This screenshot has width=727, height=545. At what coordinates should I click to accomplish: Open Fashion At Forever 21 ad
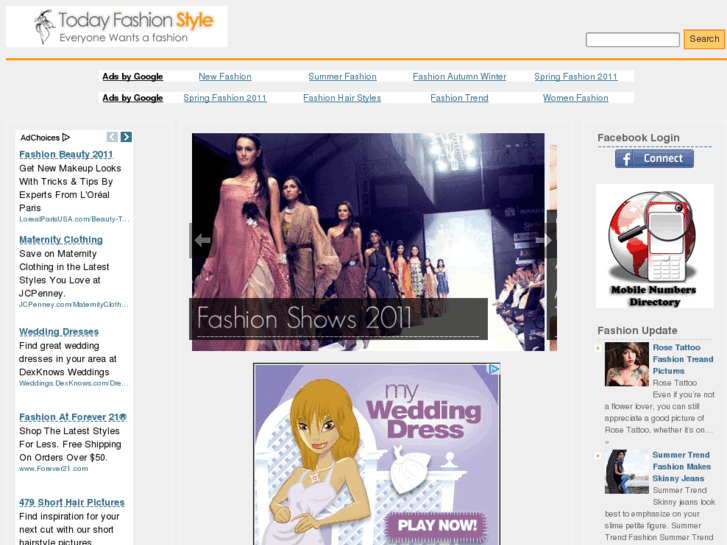[x=73, y=417]
